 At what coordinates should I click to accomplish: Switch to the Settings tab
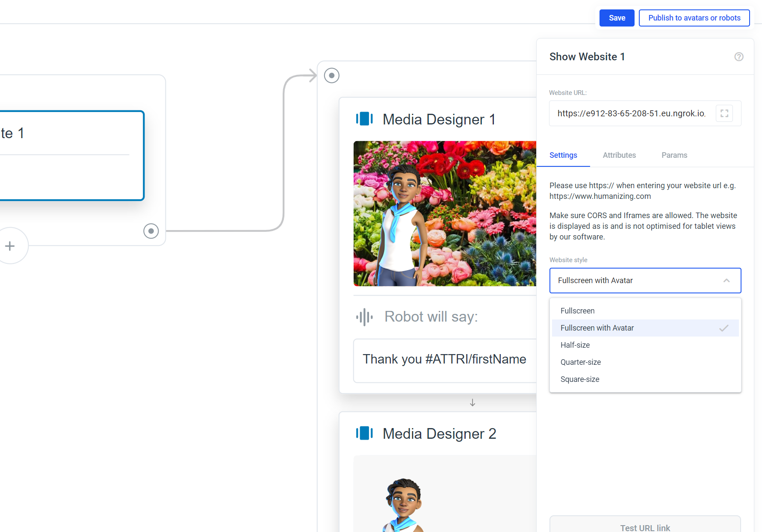pyautogui.click(x=563, y=155)
